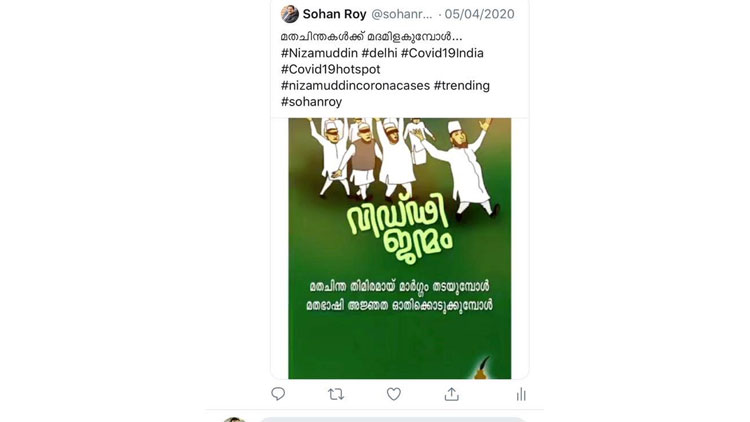Click the #sohanroy hashtag

[313, 102]
